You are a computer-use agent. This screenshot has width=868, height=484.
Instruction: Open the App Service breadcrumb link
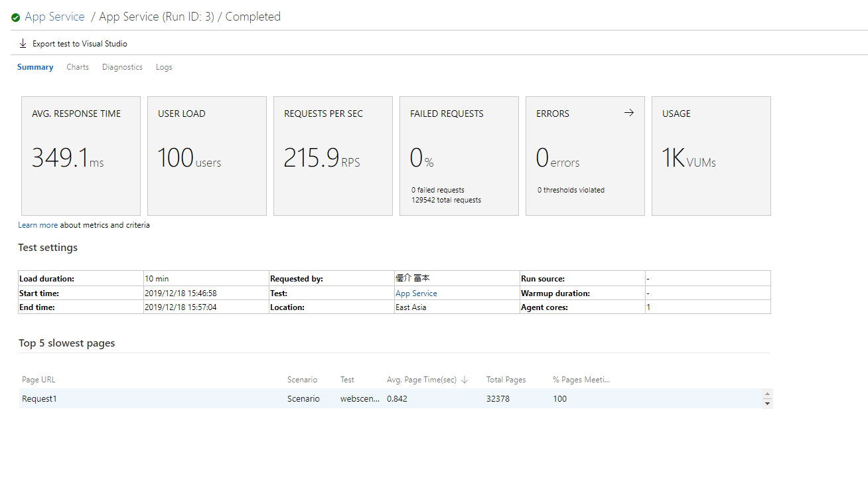tap(54, 17)
